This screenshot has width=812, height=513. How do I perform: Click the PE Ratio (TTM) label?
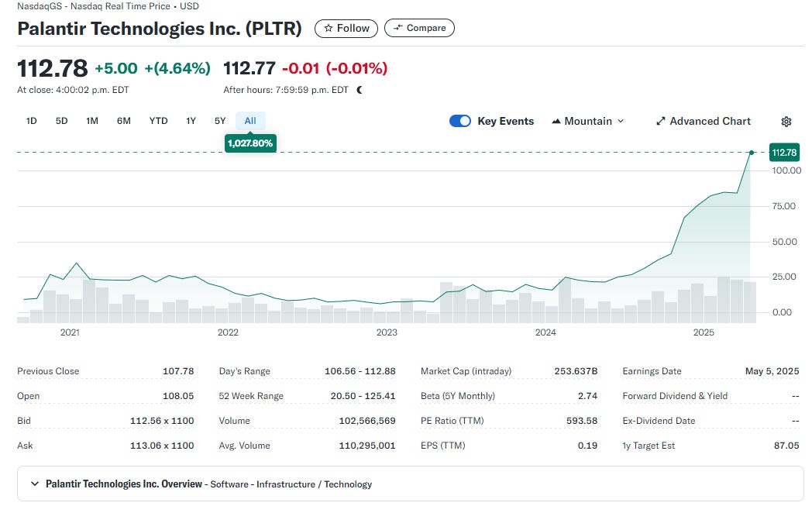point(452,421)
